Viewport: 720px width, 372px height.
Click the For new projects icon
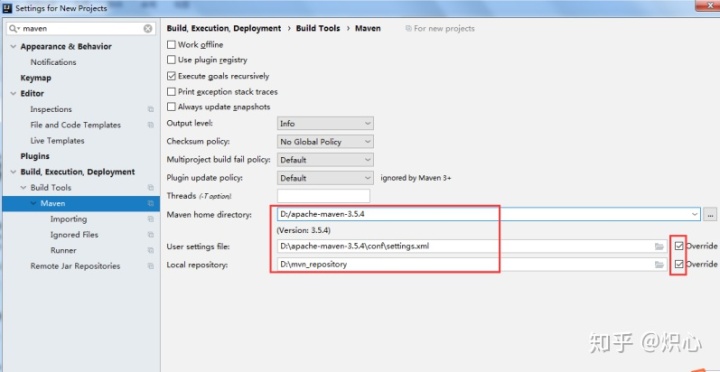coord(408,28)
